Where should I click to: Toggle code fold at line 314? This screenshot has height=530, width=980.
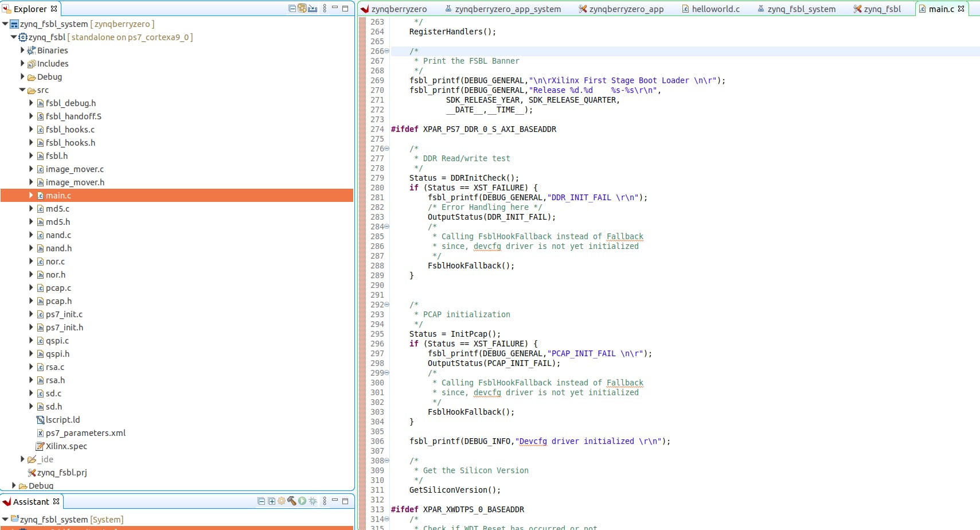point(386,519)
